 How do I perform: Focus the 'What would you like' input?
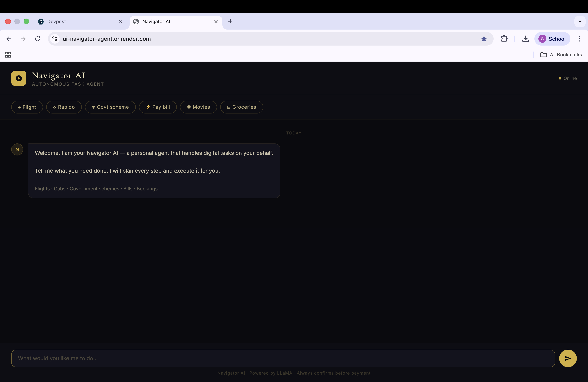click(x=283, y=358)
